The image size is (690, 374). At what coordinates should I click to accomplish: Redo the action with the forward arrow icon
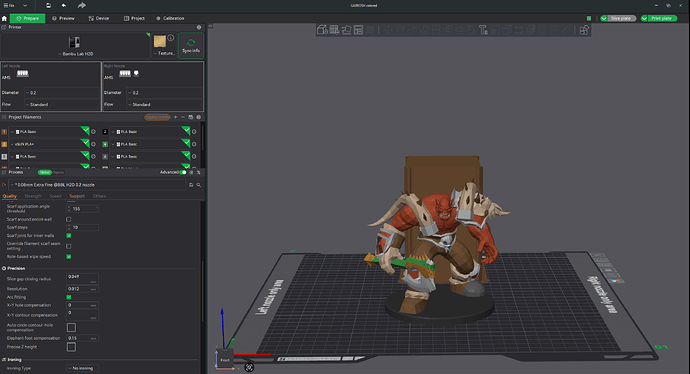tap(81, 6)
